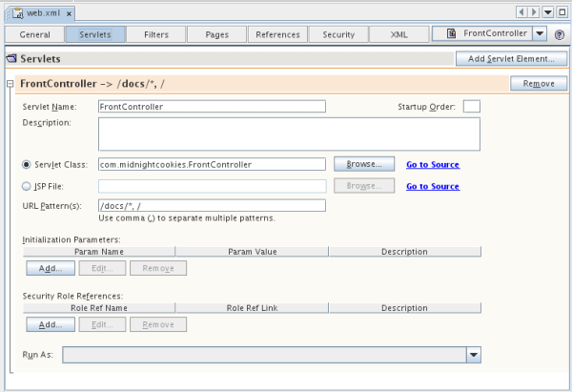Open the Run As dropdown
Image resolution: width=572 pixels, height=392 pixels.
pos(474,355)
